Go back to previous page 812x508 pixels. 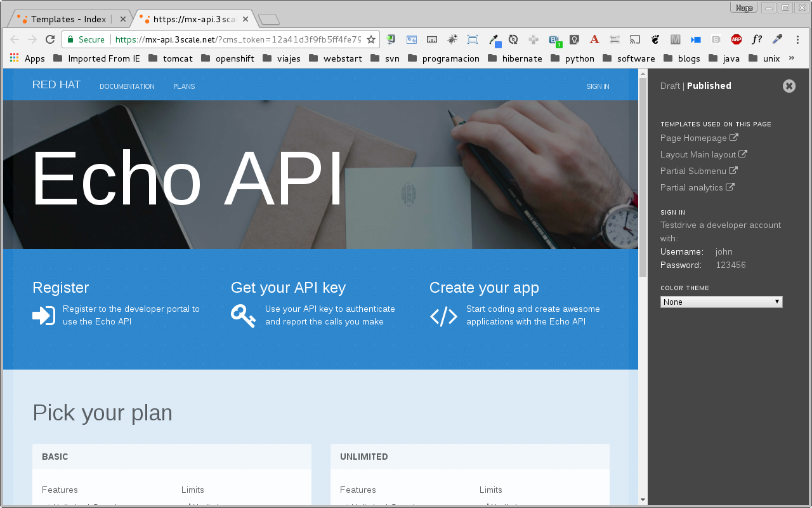pyautogui.click(x=15, y=39)
